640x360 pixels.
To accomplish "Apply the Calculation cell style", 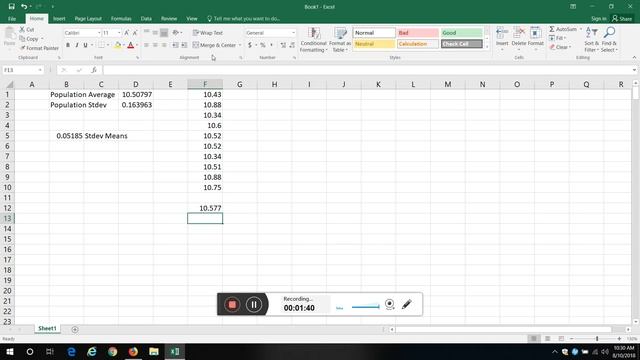I will click(418, 44).
